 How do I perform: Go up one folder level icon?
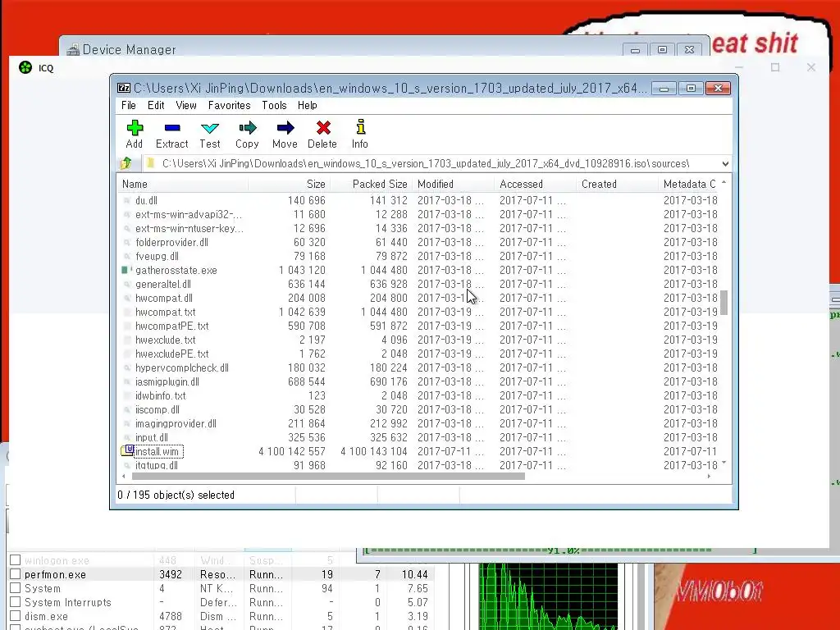tap(126, 163)
